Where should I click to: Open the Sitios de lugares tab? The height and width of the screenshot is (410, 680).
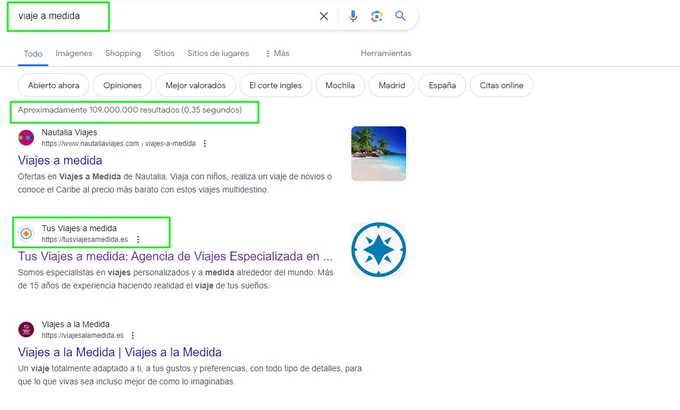click(x=218, y=53)
